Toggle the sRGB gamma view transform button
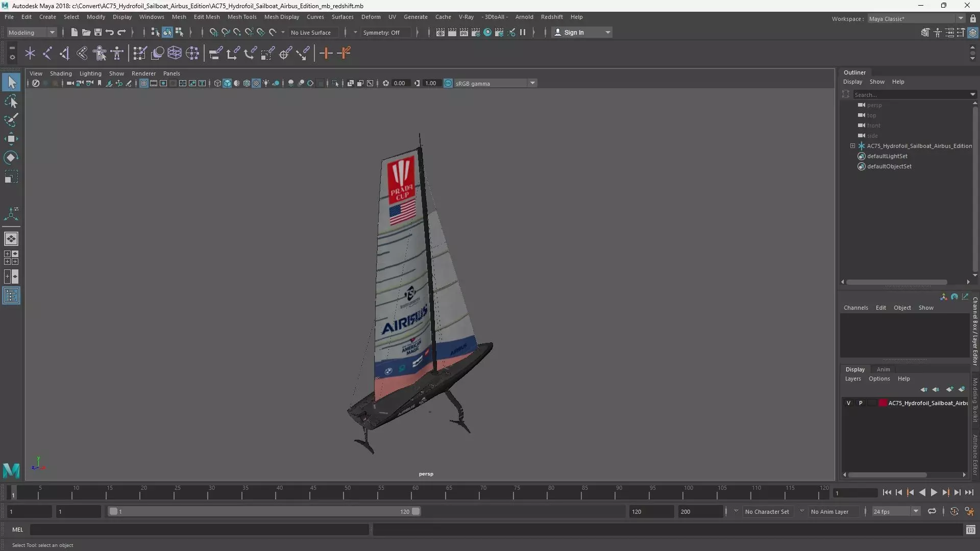 click(x=448, y=83)
